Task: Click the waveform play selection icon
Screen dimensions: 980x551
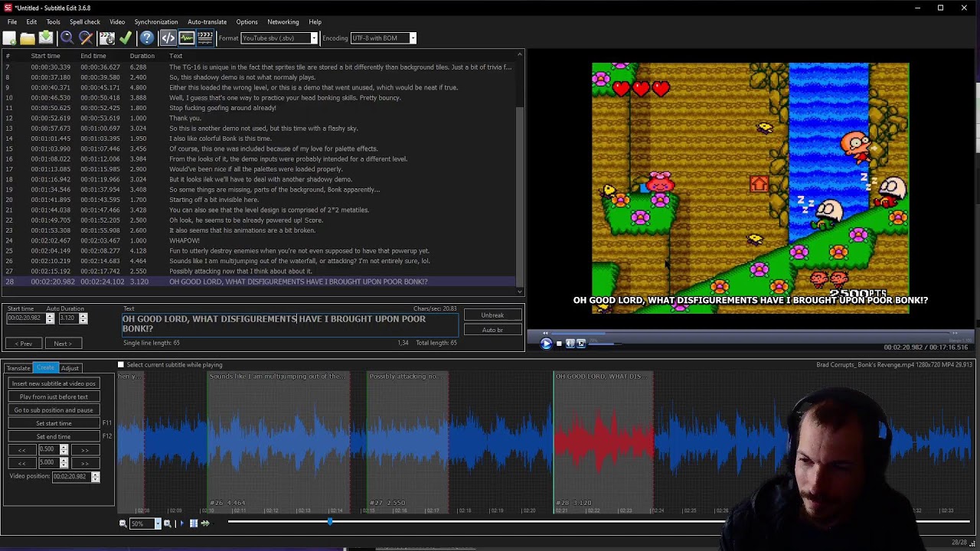Action: click(x=181, y=523)
